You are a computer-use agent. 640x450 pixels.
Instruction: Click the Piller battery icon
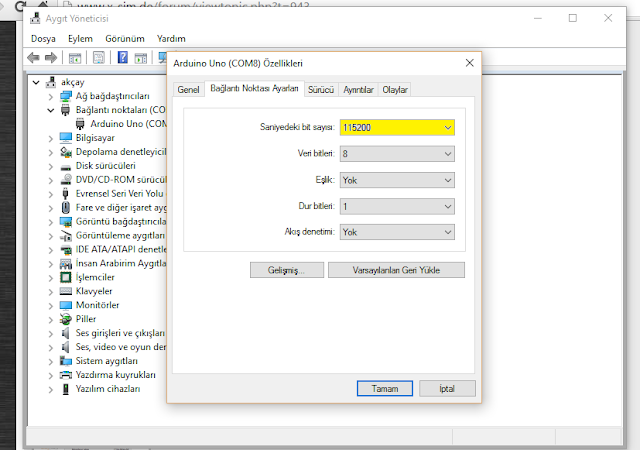click(x=66, y=319)
